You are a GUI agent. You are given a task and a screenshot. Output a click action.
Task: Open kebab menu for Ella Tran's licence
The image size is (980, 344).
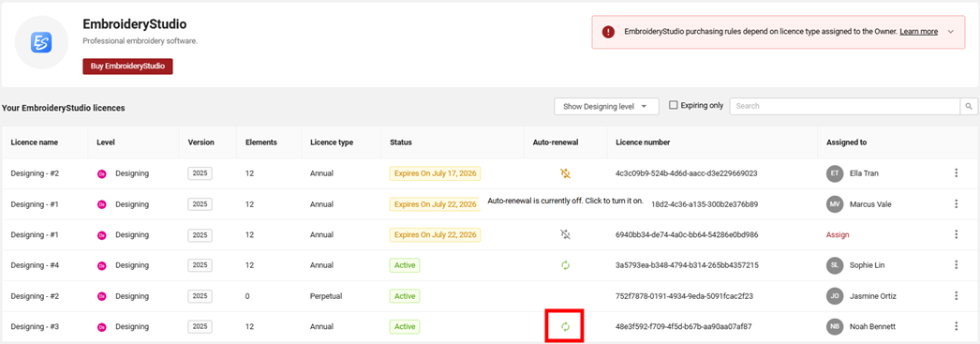(x=956, y=173)
